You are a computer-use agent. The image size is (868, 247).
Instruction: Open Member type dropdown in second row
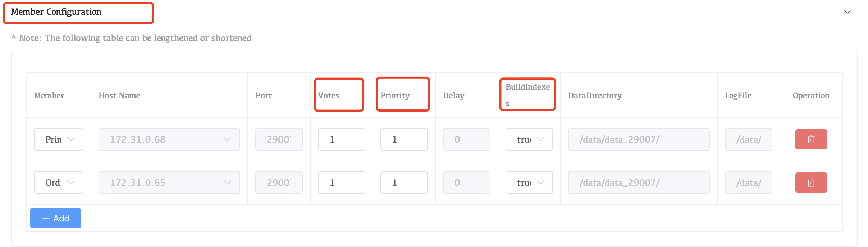[59, 183]
